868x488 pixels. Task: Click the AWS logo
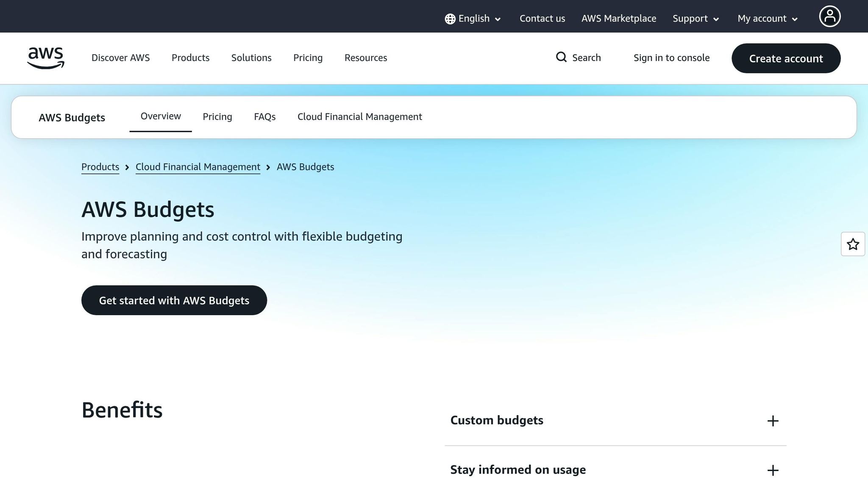coord(45,58)
